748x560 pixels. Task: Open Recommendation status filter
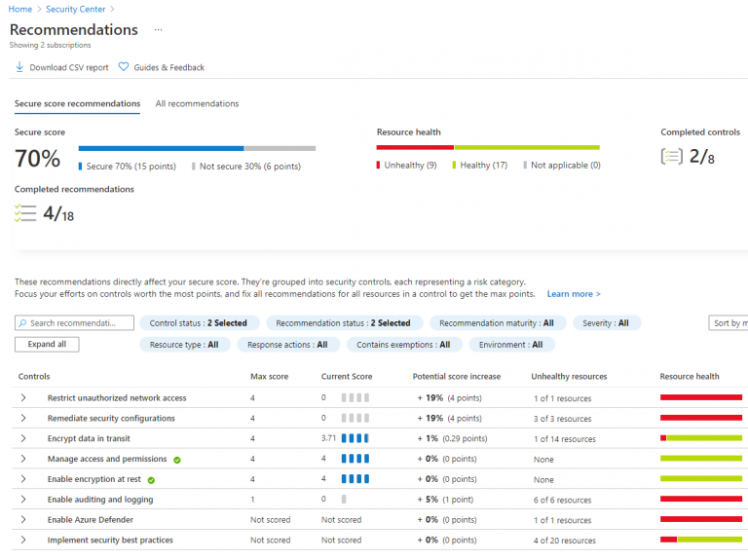coord(344,323)
